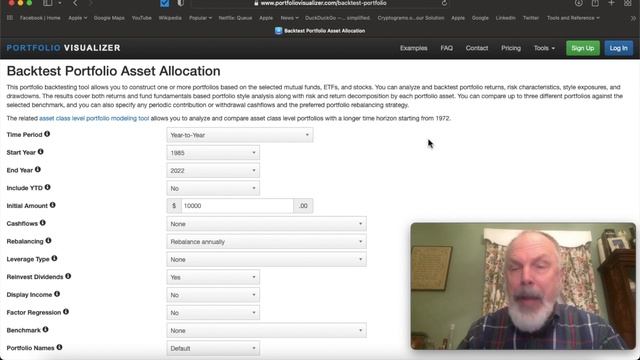
Task: Open the Display Income dropdown
Action: point(213,295)
